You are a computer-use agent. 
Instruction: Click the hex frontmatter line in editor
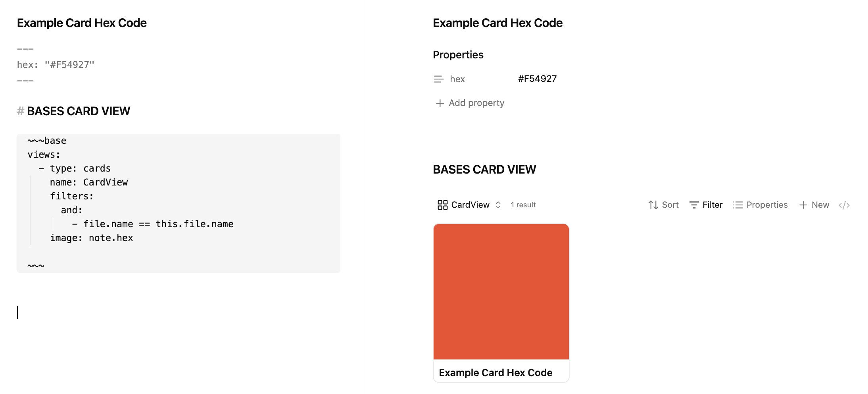(x=56, y=65)
